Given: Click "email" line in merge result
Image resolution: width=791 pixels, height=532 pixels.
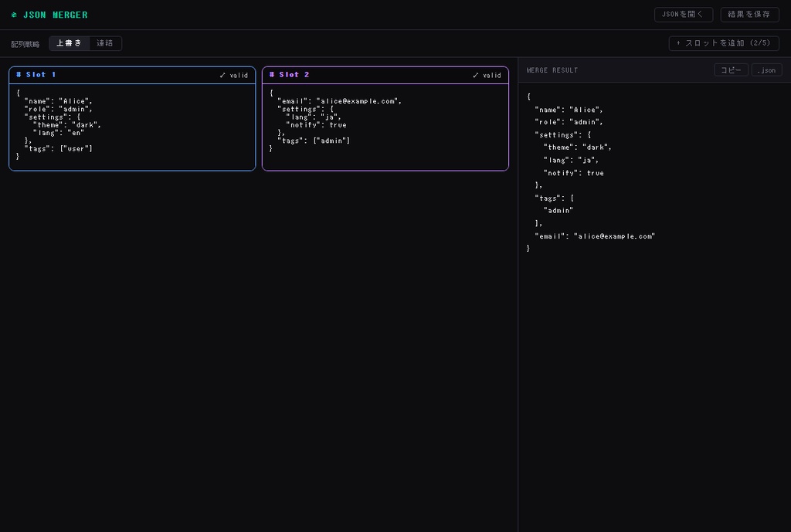Looking at the screenshot, I should 595,236.
